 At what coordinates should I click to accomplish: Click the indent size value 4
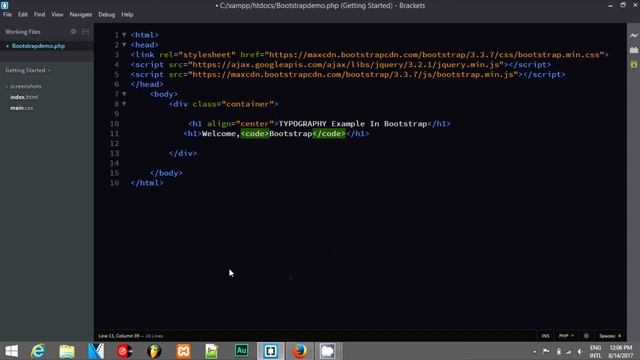[x=619, y=336]
